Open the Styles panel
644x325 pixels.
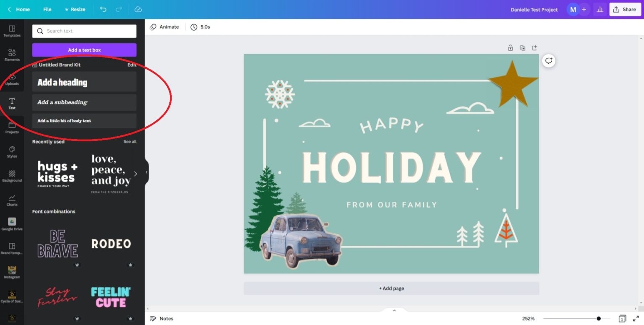click(12, 152)
